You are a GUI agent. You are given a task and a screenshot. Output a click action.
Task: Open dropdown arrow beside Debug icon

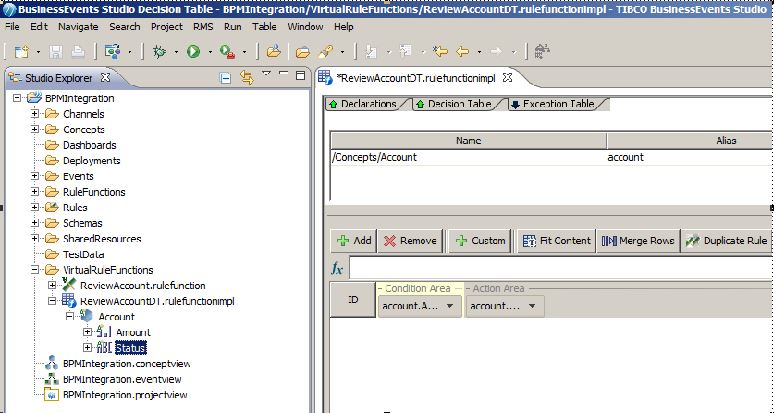pyautogui.click(x=176, y=52)
